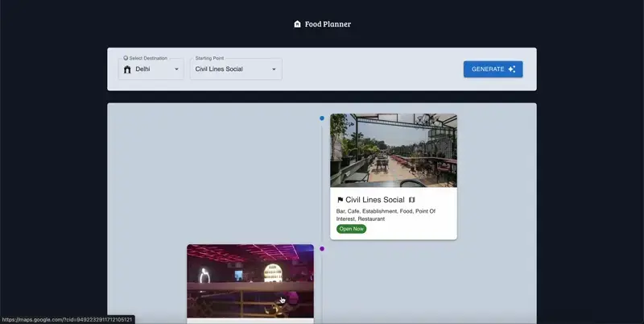
Task: Expand the Delhi dropdown arrow
Action: [176, 69]
